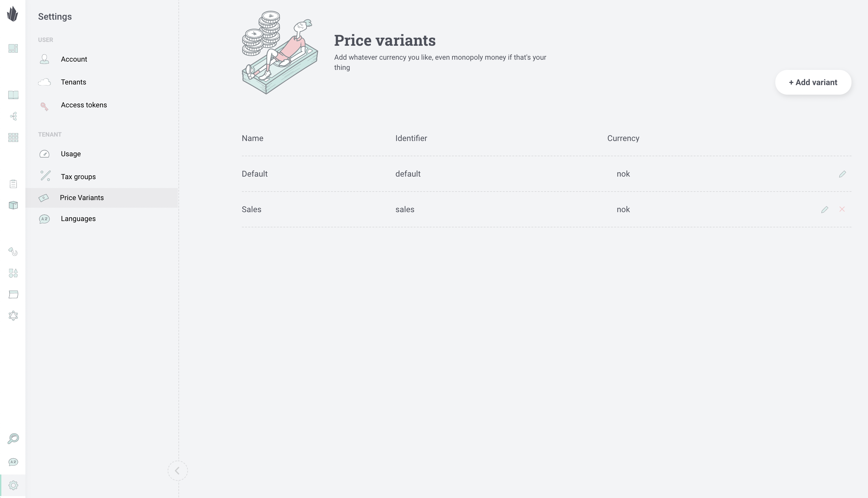The width and height of the screenshot is (868, 498).
Task: Collapse the settings sidebar panel
Action: [x=177, y=471]
